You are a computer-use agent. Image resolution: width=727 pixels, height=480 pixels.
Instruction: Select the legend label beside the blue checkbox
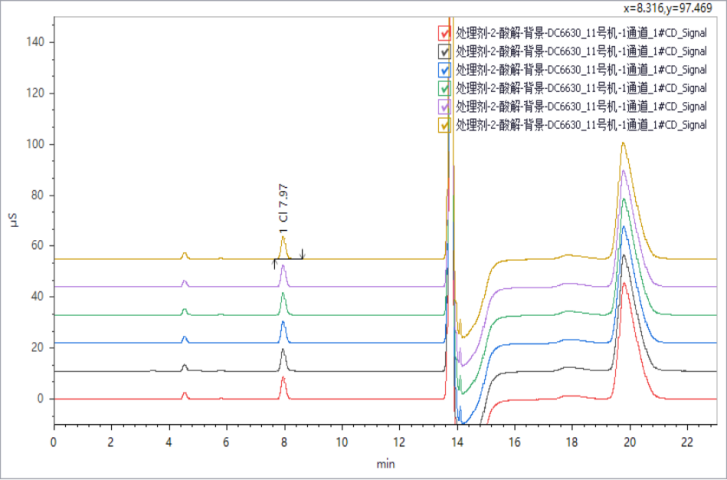click(581, 70)
